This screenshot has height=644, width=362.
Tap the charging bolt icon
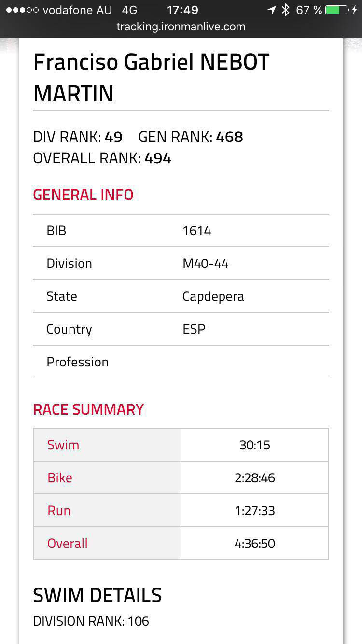point(355,10)
